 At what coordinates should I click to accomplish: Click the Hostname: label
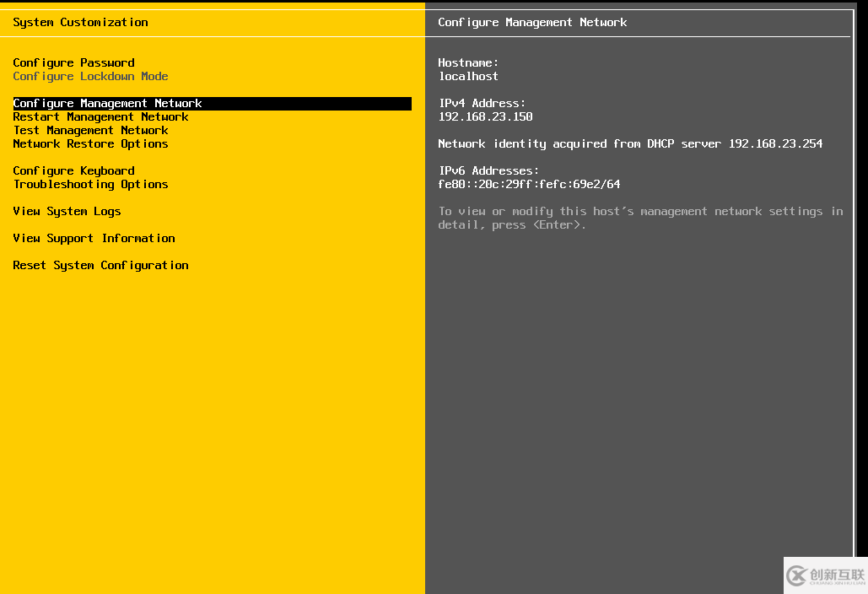[468, 62]
